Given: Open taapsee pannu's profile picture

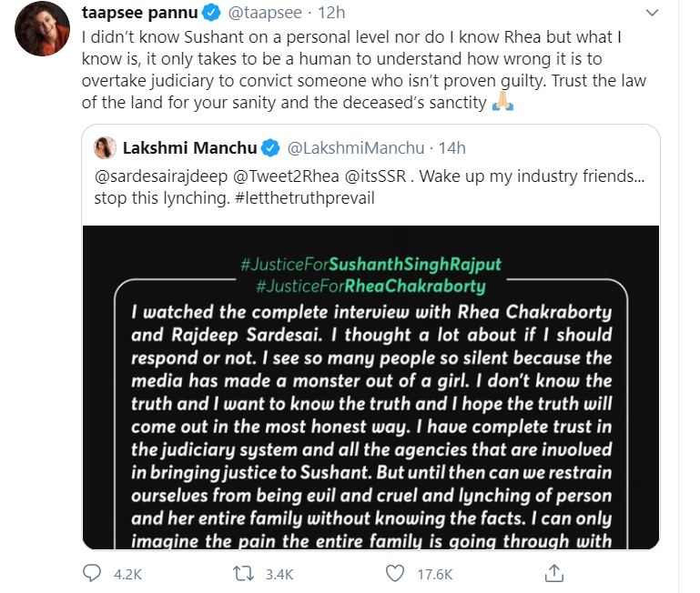Looking at the screenshot, I should point(43,28).
